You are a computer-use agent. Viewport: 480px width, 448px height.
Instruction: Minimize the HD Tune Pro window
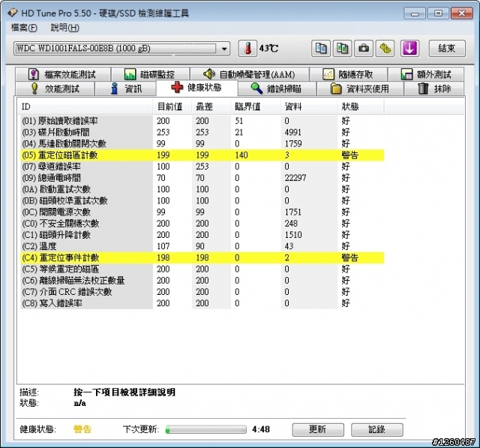point(415,14)
